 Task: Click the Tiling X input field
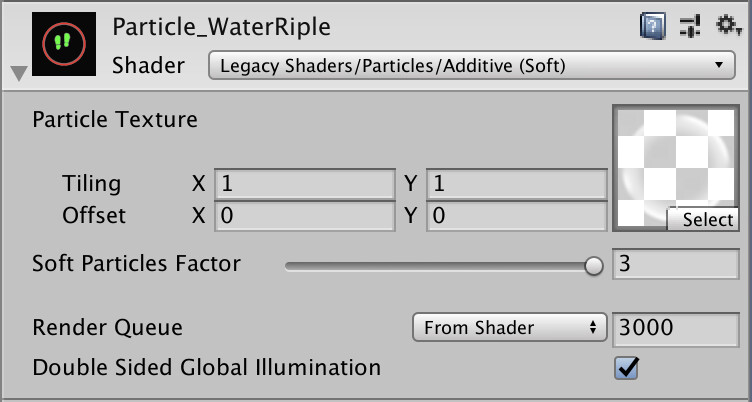pos(305,184)
